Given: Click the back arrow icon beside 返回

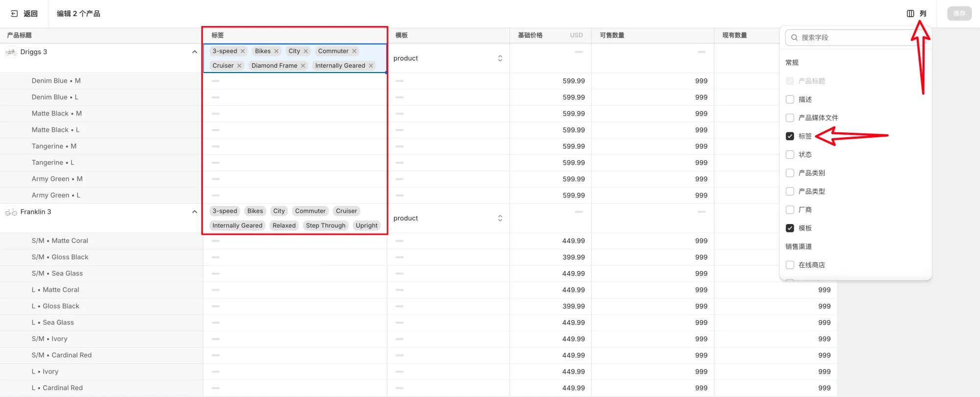Looking at the screenshot, I should pos(14,14).
